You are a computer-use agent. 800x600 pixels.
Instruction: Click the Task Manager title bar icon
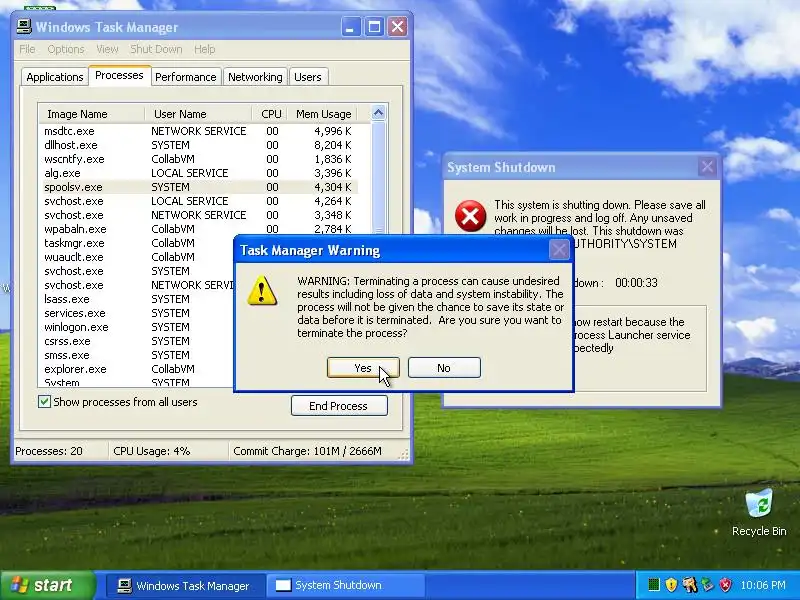tap(23, 27)
